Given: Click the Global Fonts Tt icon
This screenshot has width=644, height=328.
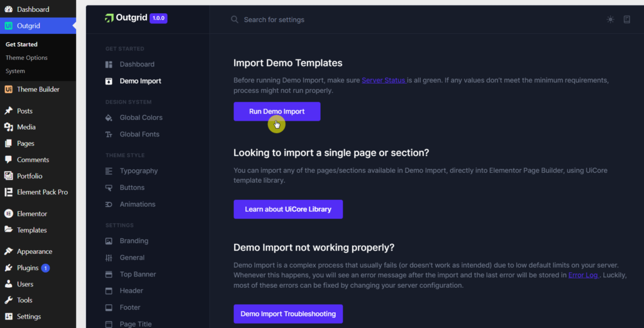Looking at the screenshot, I should [109, 134].
